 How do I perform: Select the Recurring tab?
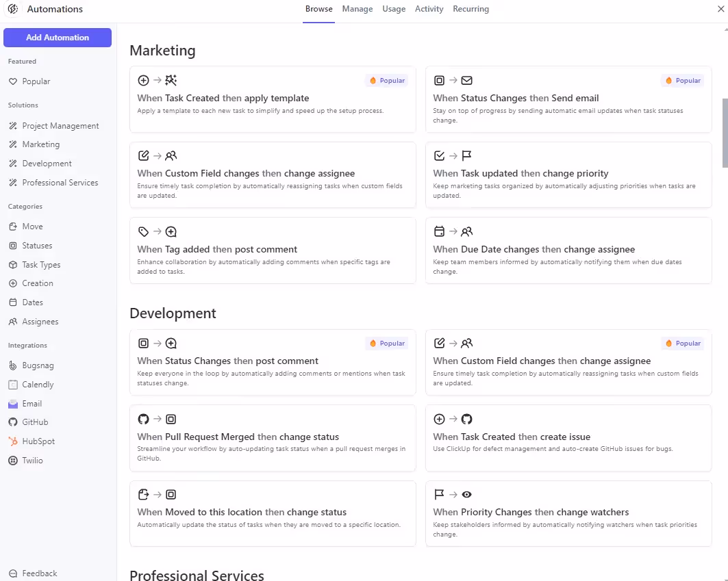click(x=470, y=9)
